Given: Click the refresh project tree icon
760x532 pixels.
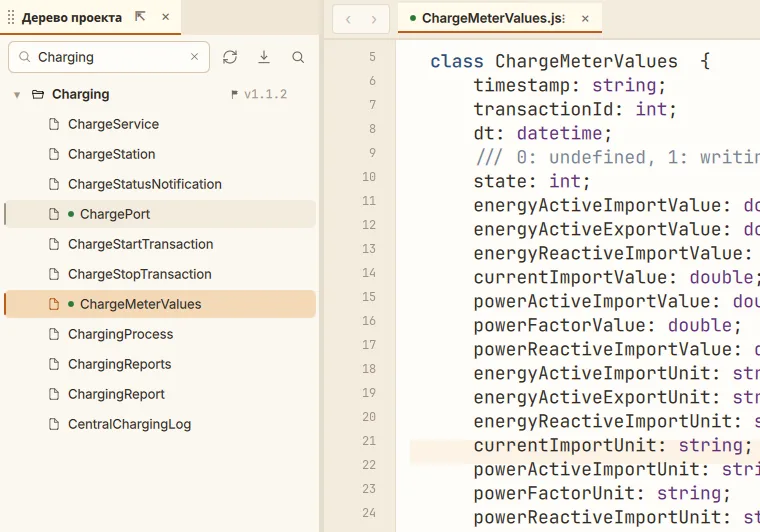Looking at the screenshot, I should [230, 57].
